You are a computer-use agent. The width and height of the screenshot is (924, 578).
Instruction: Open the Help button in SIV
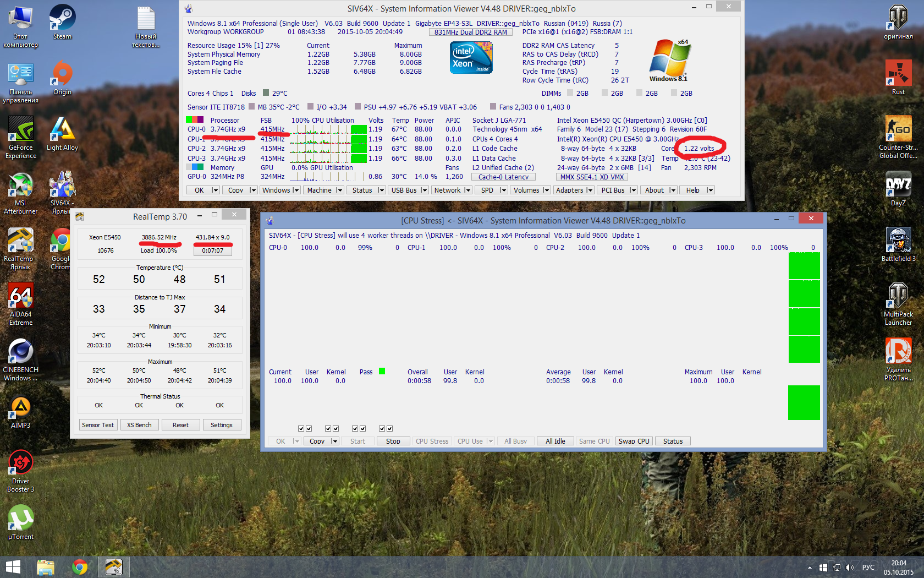(693, 190)
